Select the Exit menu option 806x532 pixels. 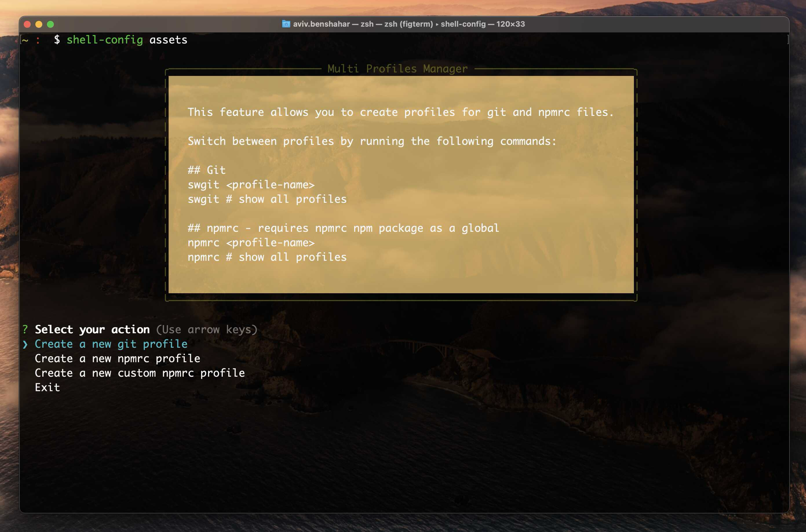[x=48, y=387]
